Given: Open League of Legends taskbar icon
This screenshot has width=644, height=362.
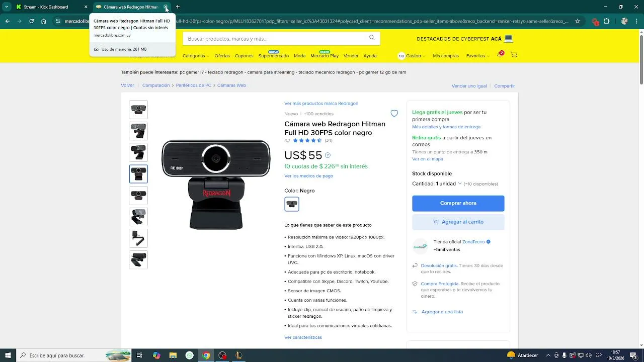Looking at the screenshot, I should coord(239,355).
